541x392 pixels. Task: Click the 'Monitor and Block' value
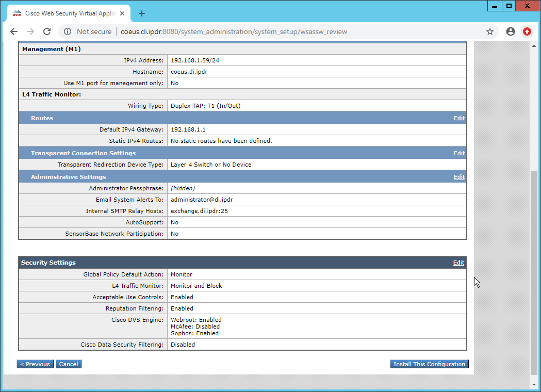click(196, 286)
